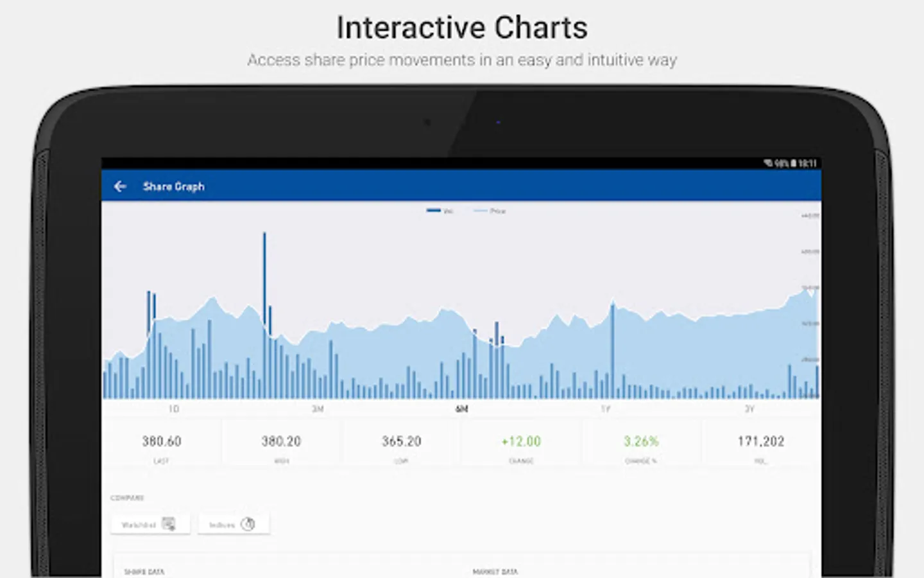Go back using the arrow icon
Viewport: 924px width, 578px height.
(120, 186)
